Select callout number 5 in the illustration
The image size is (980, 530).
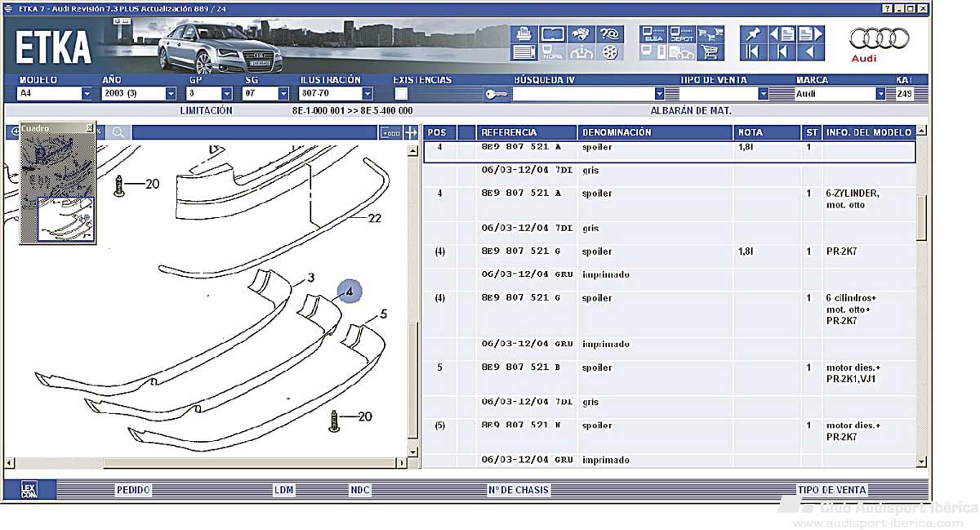384,314
